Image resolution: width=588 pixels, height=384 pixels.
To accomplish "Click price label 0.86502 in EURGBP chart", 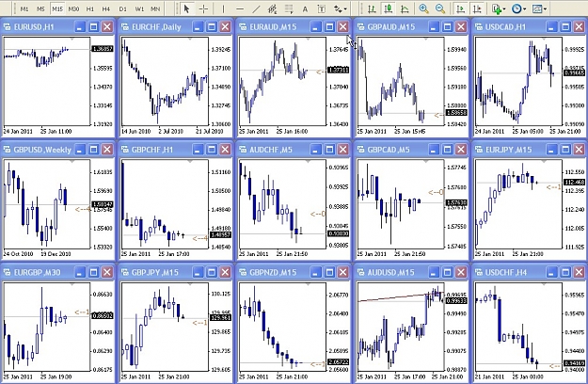I will [x=103, y=315].
